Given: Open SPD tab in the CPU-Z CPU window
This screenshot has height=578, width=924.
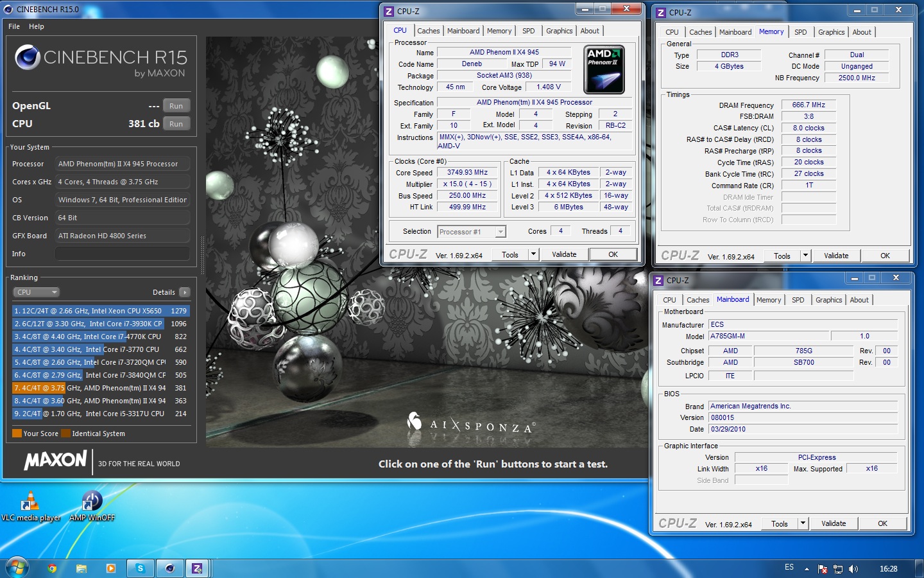Looking at the screenshot, I should [529, 31].
